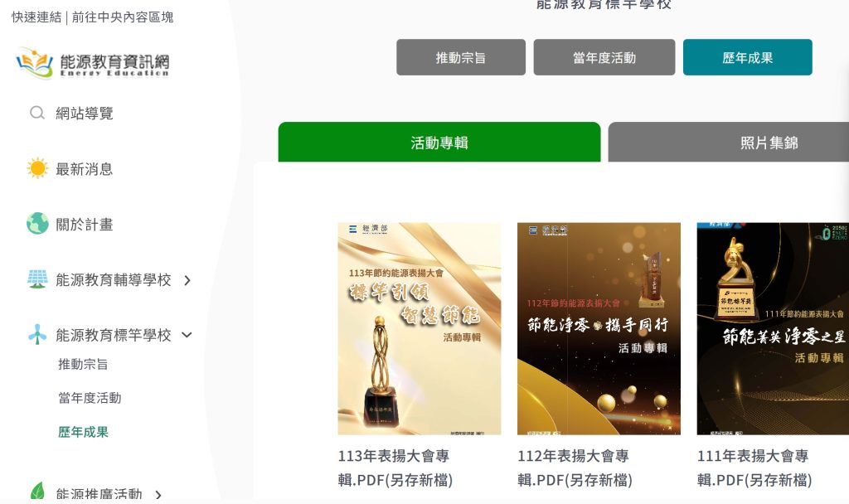Click the teal 歷年成果 button
Image resolution: width=849 pixels, height=504 pixels.
(x=747, y=57)
